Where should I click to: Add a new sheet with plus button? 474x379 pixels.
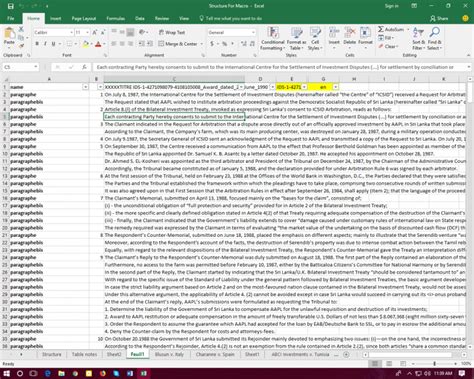[346, 354]
